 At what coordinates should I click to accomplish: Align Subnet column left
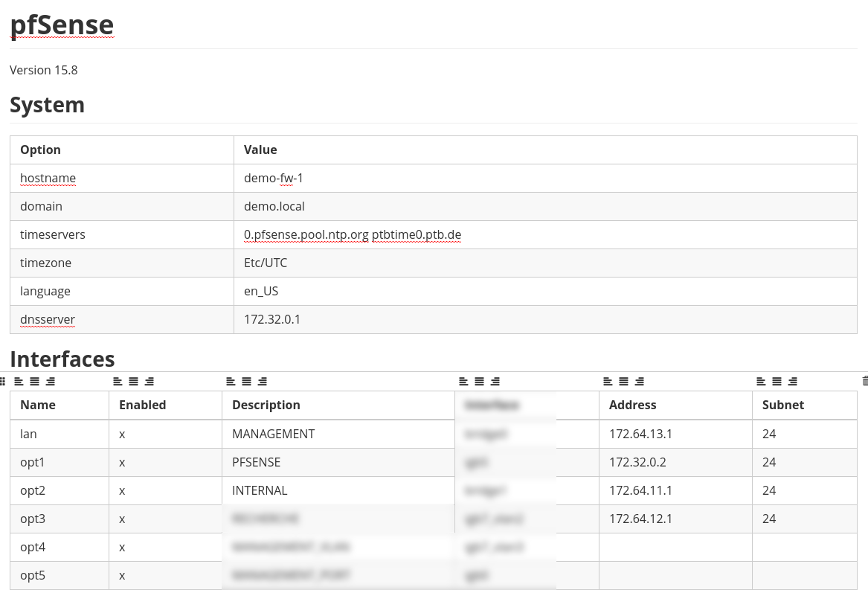(x=761, y=381)
